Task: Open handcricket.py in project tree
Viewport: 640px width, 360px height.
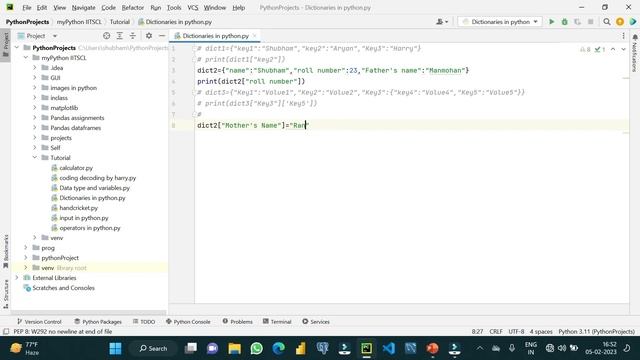Action: pos(78,208)
